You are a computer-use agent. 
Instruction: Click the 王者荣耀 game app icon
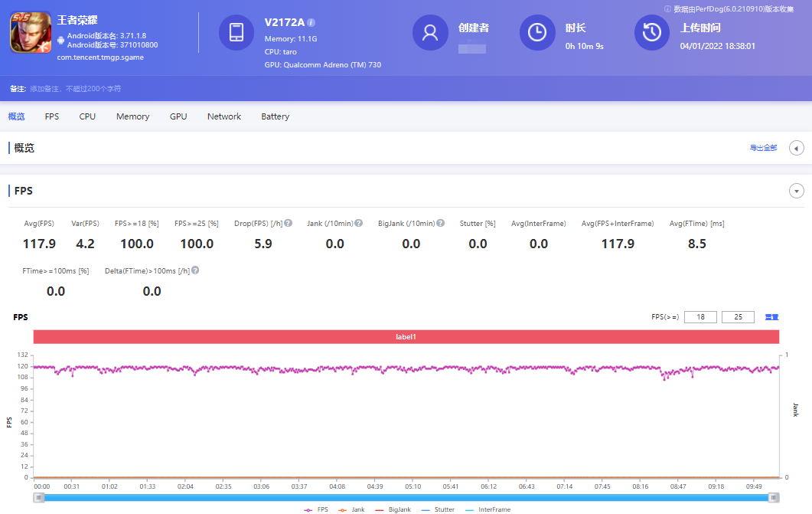(x=31, y=33)
